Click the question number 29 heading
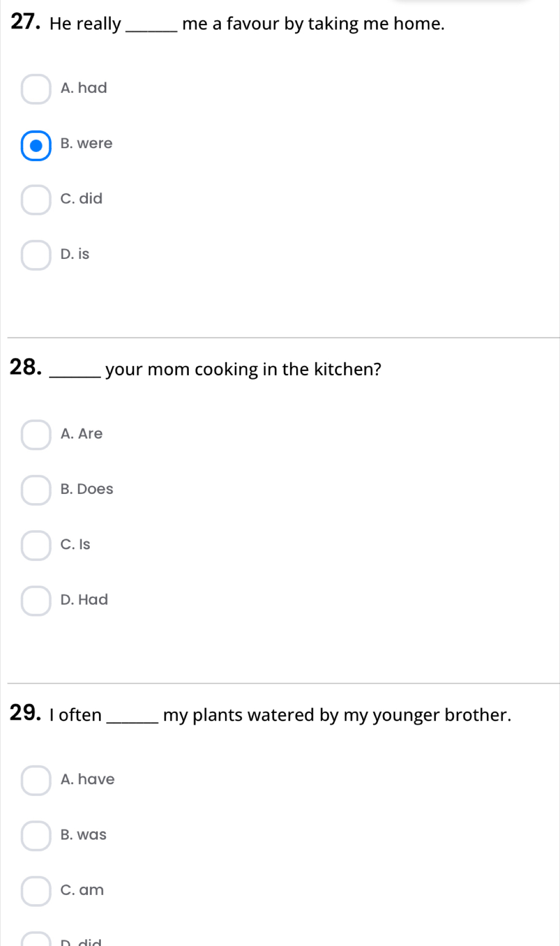The height and width of the screenshot is (946, 560). [25, 713]
